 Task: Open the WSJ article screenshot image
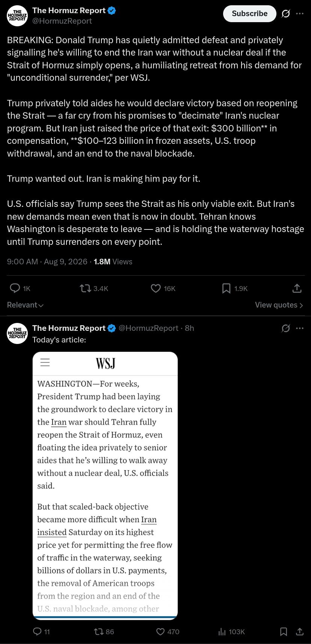pos(105,486)
